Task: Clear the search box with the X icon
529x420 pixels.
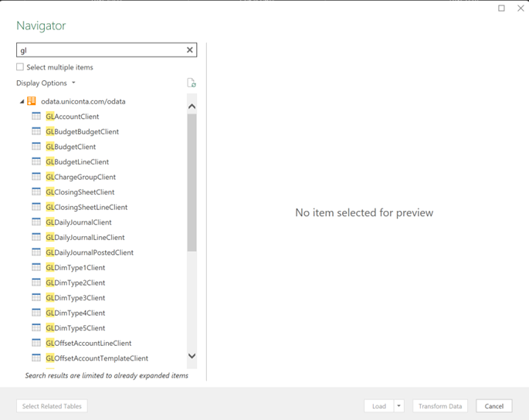Action: pyautogui.click(x=189, y=50)
